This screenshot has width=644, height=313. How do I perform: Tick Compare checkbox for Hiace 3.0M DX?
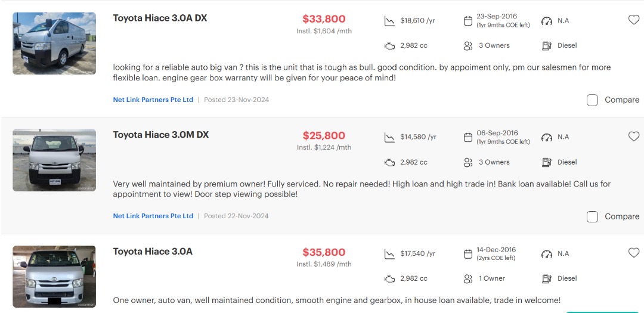pos(592,216)
